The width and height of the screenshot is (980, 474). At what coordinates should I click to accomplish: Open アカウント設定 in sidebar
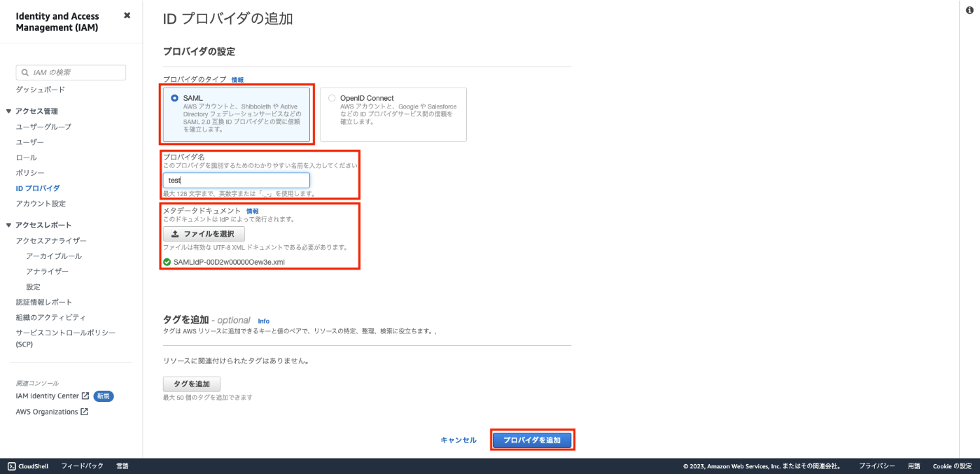click(41, 204)
